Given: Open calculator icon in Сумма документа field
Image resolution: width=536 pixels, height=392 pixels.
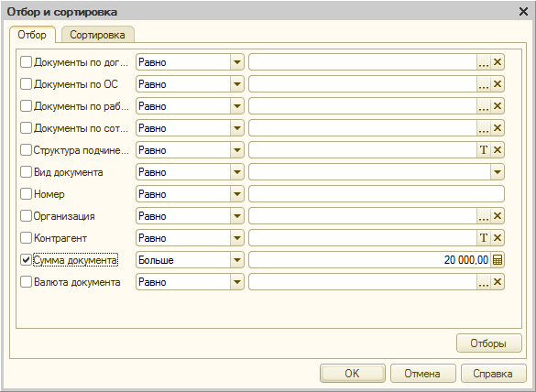Looking at the screenshot, I should (498, 260).
